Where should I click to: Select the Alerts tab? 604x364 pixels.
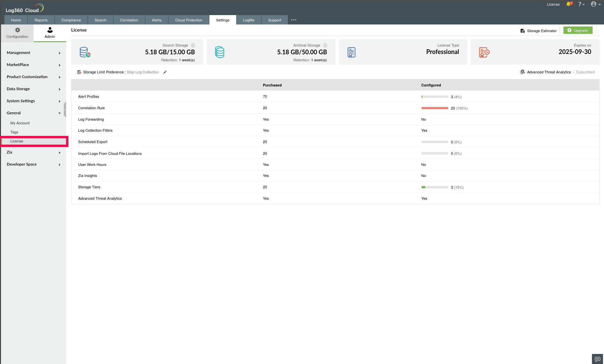coord(157,20)
